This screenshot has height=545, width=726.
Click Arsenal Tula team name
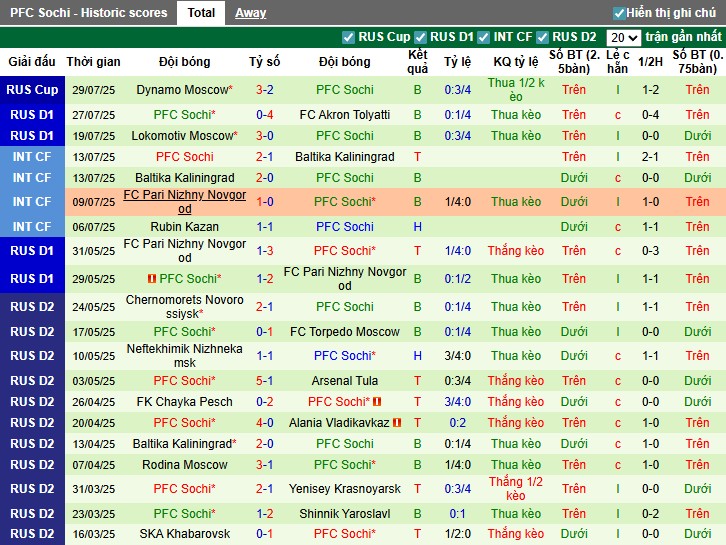click(x=345, y=381)
